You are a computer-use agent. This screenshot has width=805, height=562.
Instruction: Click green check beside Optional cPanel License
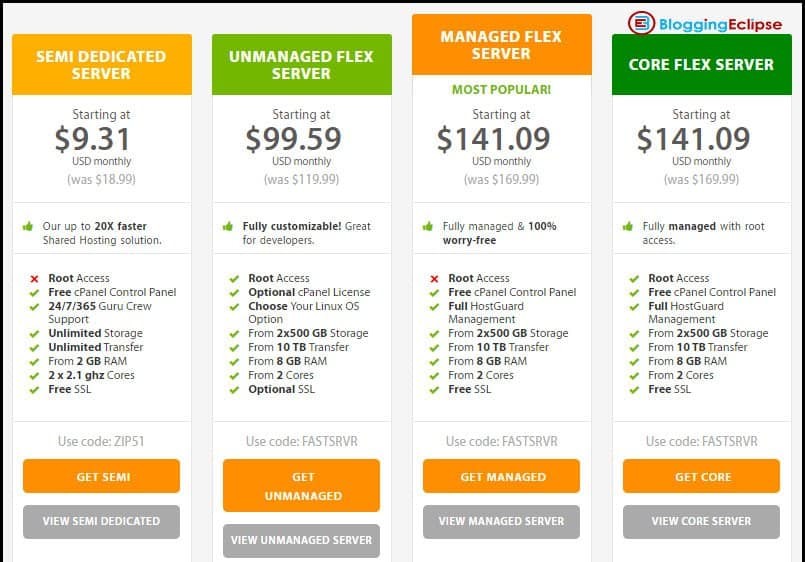[x=234, y=293]
